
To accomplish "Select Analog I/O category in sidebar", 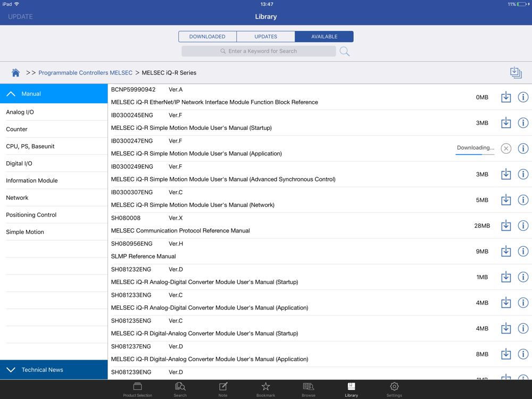I will (54, 112).
